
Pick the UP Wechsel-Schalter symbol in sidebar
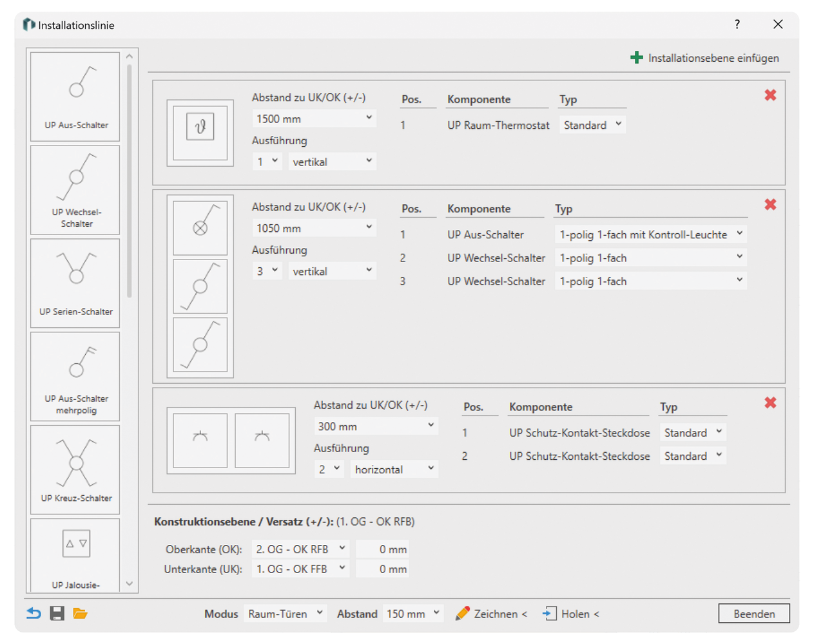point(75,190)
